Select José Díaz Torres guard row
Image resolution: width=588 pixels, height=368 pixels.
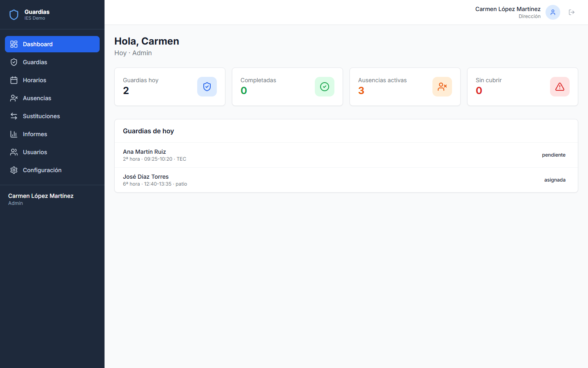pos(146,177)
